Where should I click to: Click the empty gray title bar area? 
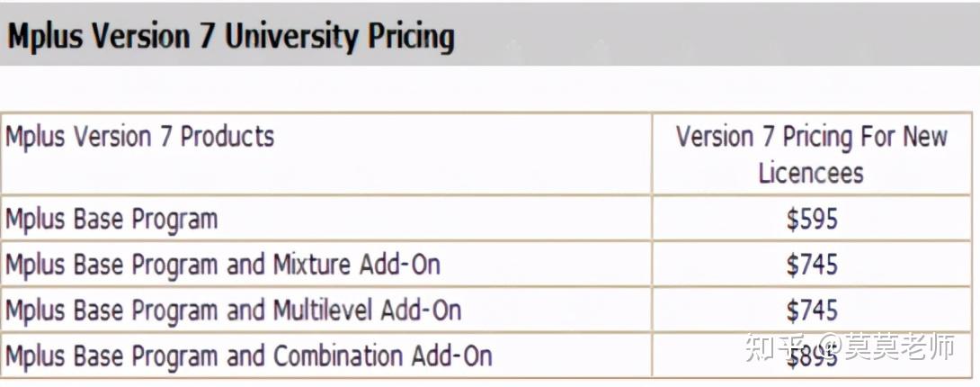pyautogui.click(x=719, y=36)
